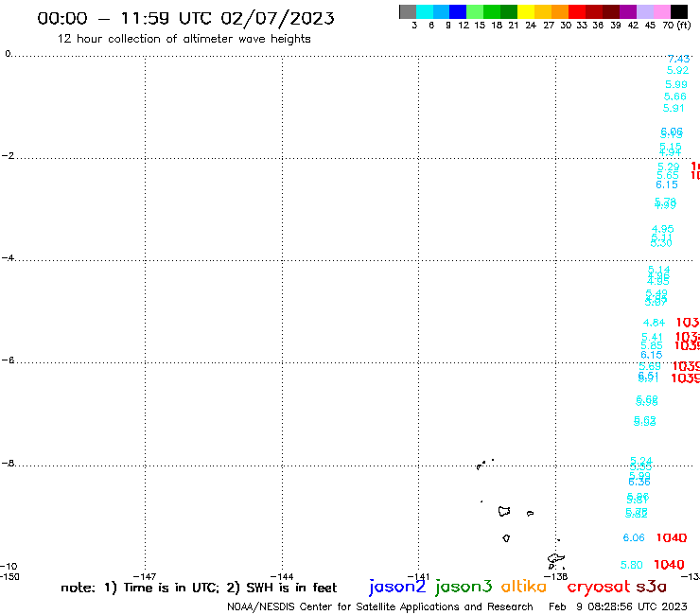Screen dimensions: 700x615
Task: Click the latitude label -6
Action: [x=8, y=360]
